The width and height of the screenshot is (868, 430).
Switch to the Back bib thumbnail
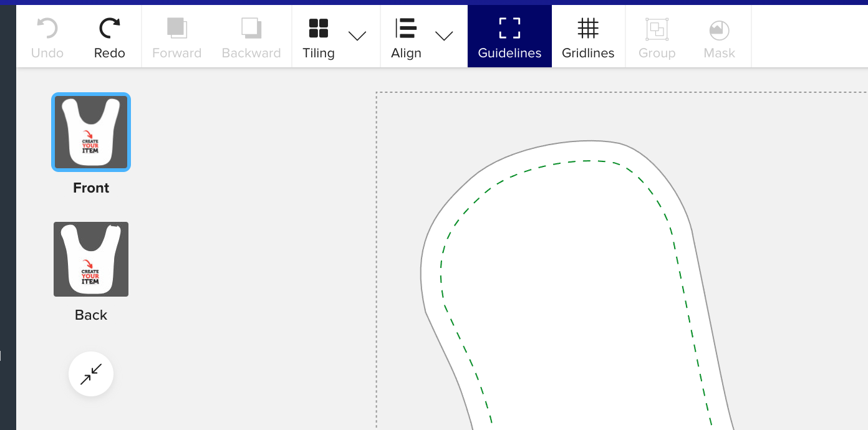pos(91,259)
